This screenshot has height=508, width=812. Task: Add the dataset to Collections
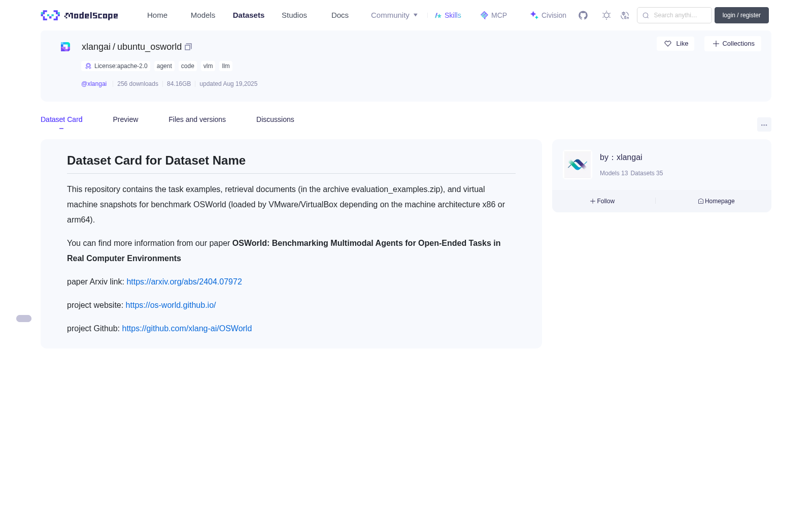click(733, 44)
